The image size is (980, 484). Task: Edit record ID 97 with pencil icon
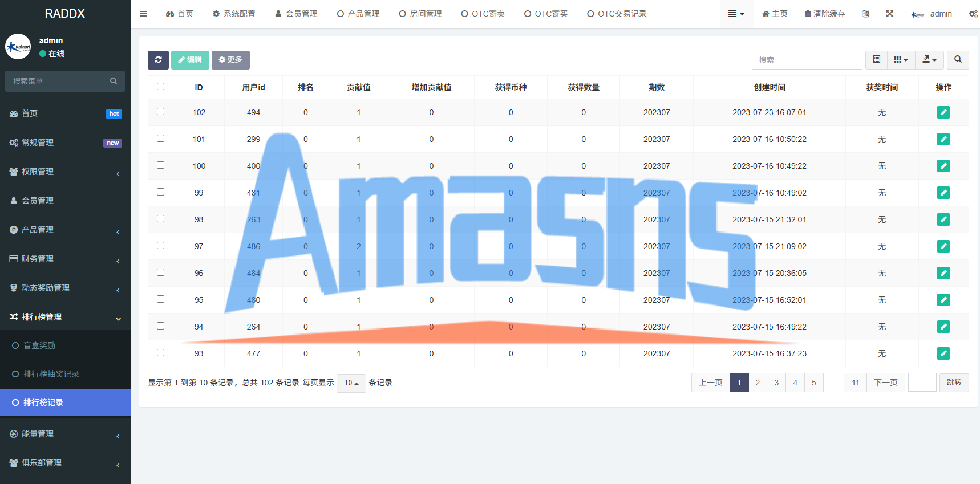pyautogui.click(x=943, y=246)
